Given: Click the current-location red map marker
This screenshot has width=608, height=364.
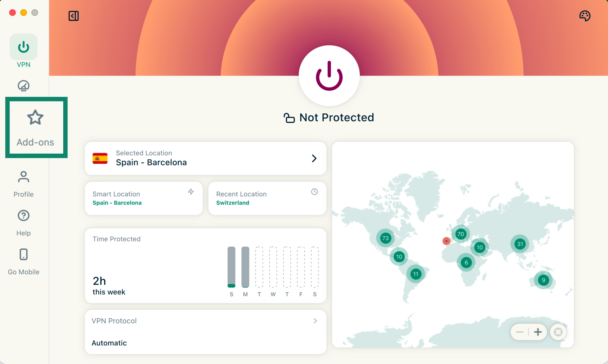Looking at the screenshot, I should [x=446, y=241].
